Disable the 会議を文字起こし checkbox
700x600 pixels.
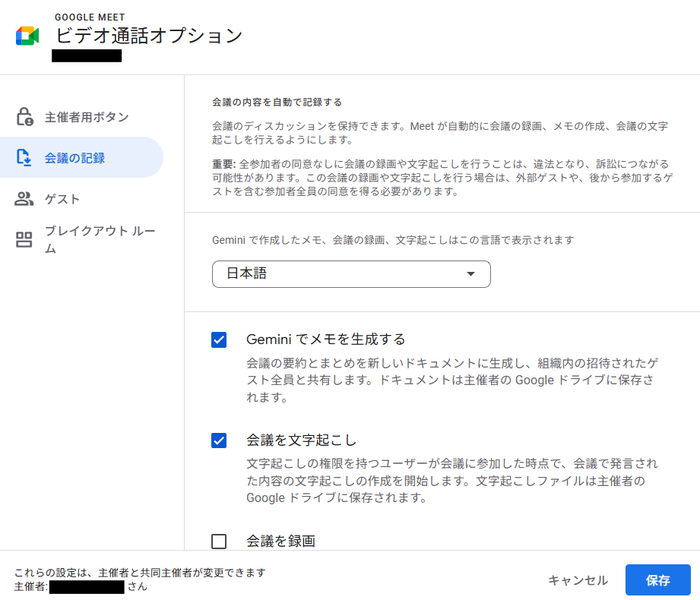point(219,441)
